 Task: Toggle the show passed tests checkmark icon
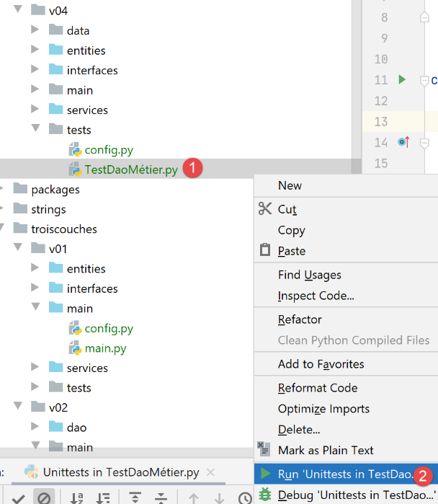(x=19, y=498)
